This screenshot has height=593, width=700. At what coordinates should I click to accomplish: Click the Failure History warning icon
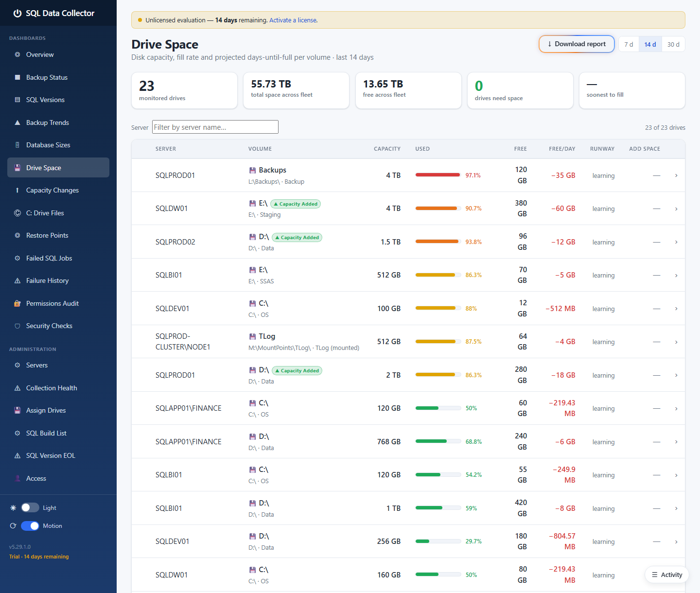click(17, 280)
